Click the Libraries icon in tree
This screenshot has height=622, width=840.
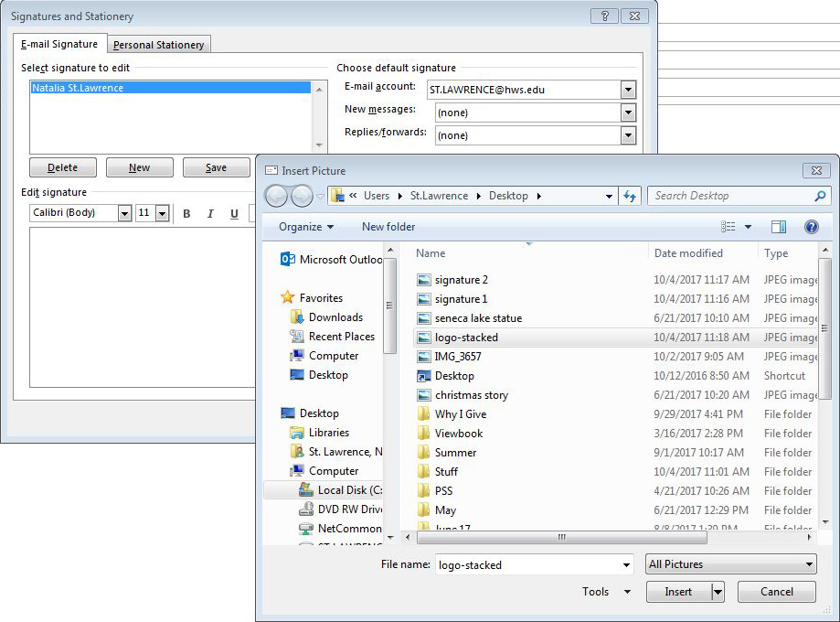[x=297, y=432]
